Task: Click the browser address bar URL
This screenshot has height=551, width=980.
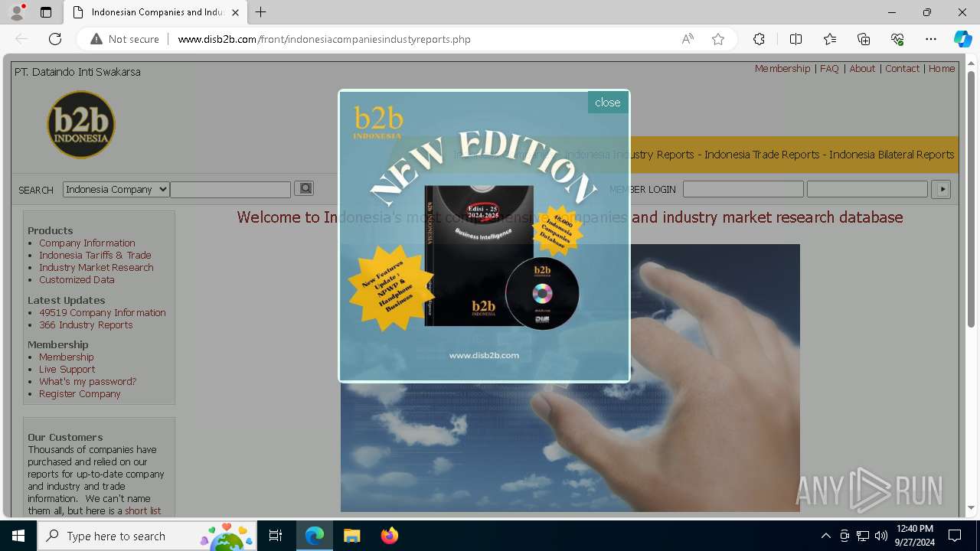Action: point(324,39)
